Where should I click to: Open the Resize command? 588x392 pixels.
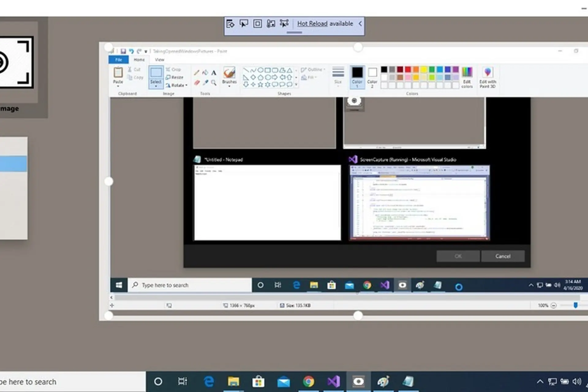tap(175, 77)
